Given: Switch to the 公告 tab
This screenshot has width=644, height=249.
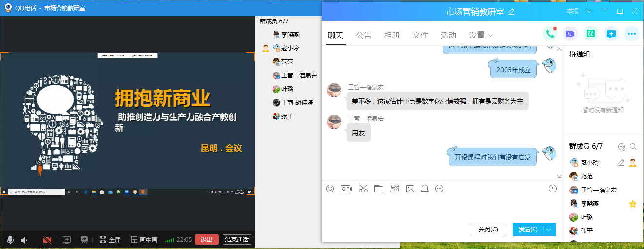Looking at the screenshot, I should (363, 35).
